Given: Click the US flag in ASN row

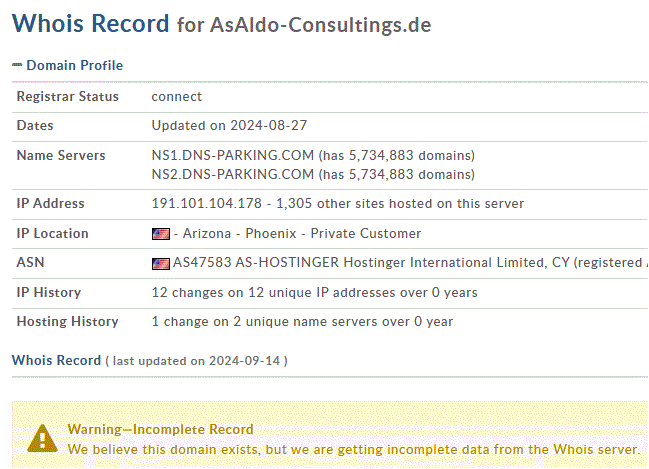Looking at the screenshot, I should (x=161, y=264).
